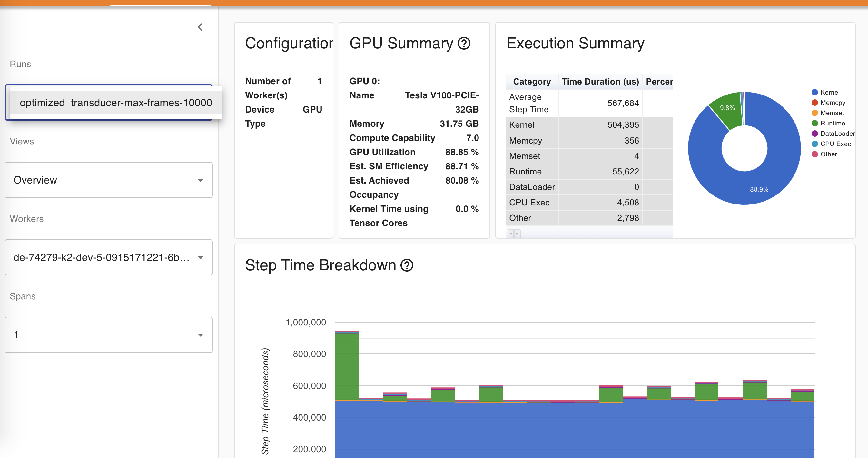Open the Views dropdown showing Overview
Image resolution: width=868 pixels, height=458 pixels.
(108, 180)
